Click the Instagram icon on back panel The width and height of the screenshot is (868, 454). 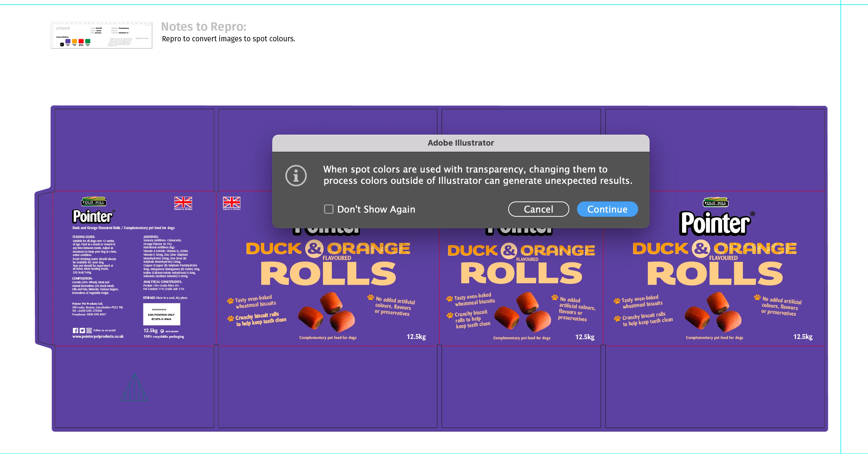tap(89, 331)
